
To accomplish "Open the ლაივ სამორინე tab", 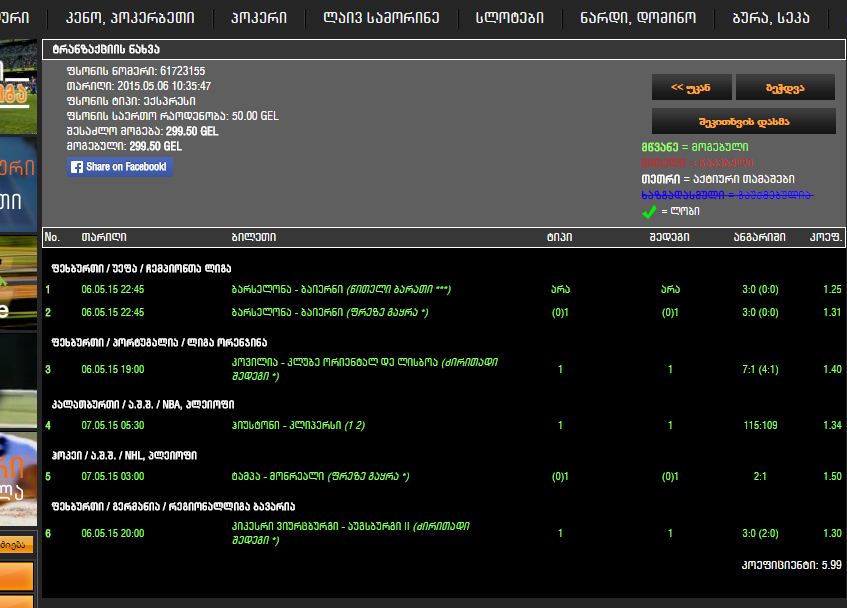I will click(381, 17).
